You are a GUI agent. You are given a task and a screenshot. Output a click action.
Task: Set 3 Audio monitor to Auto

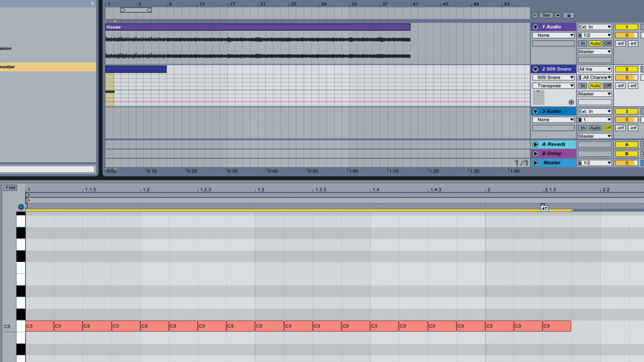coord(595,128)
